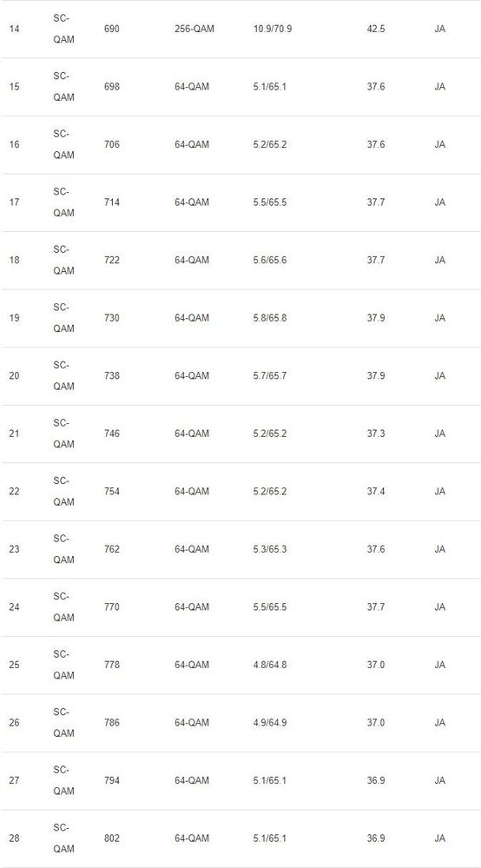Screen dimensions: 481x868
Task: Click frequency 738 for channel 20
Action: (112, 376)
